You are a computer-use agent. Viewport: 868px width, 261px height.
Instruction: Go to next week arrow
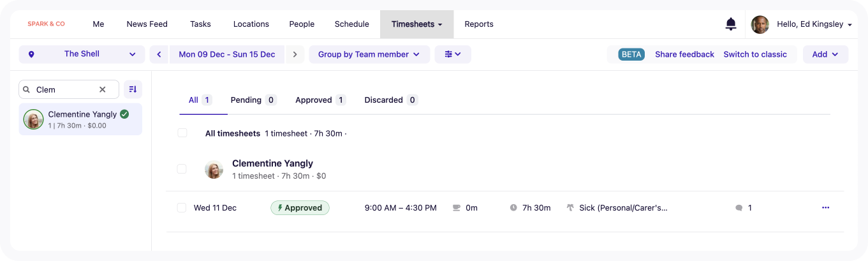[x=295, y=54]
